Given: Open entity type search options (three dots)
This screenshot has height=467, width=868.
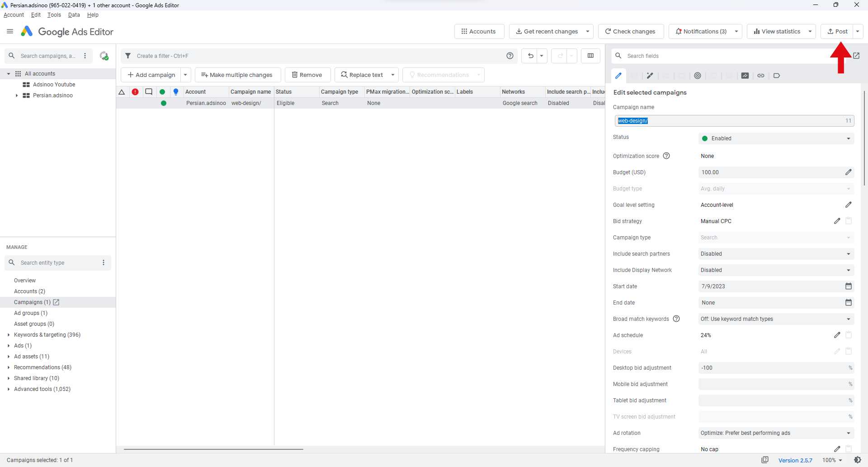Looking at the screenshot, I should click(x=104, y=262).
